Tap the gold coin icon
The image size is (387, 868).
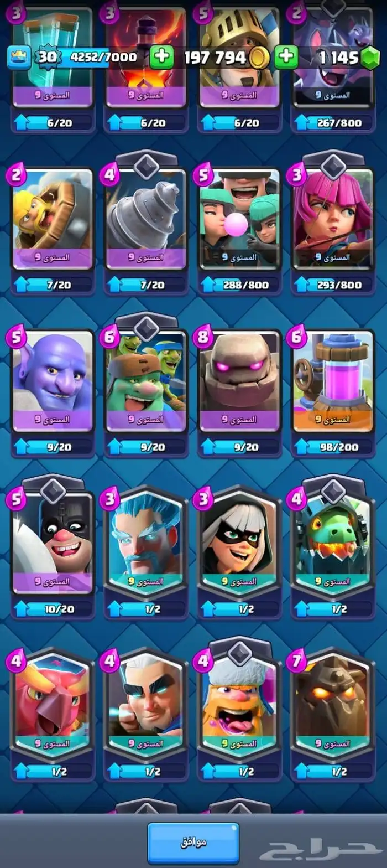click(258, 58)
